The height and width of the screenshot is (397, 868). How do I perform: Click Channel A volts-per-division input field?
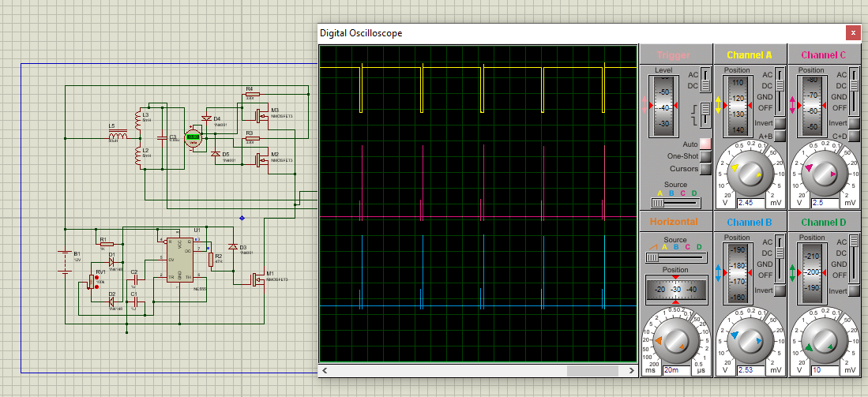(x=750, y=203)
